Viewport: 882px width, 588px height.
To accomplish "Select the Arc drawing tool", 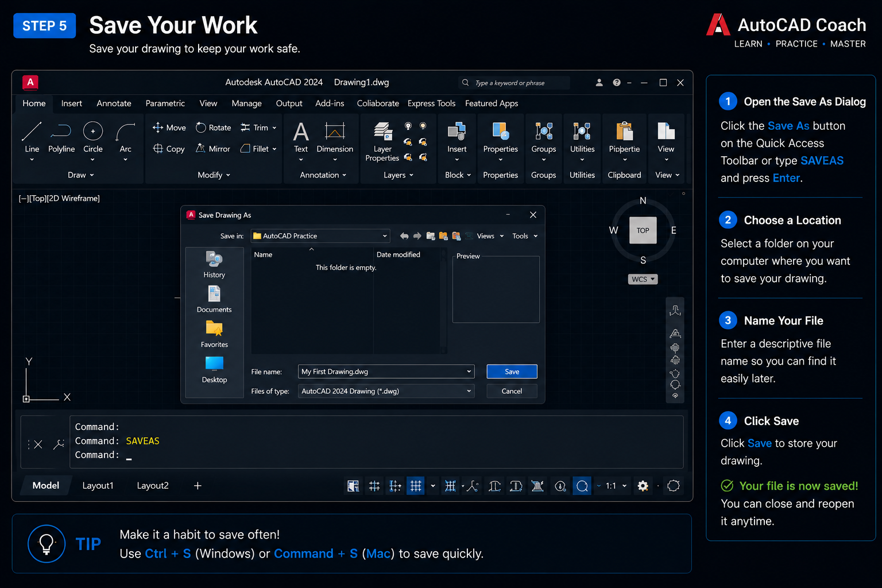I will (125, 138).
